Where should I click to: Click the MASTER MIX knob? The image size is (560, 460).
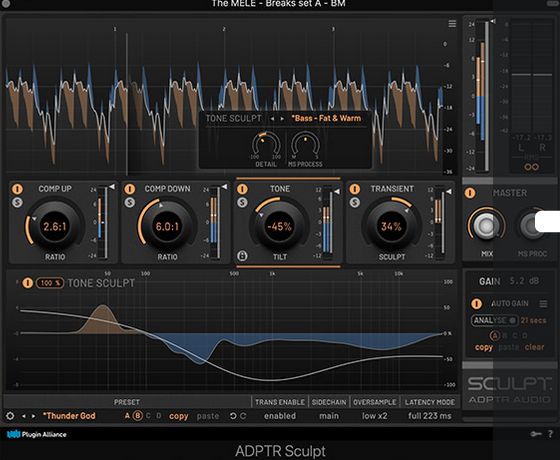click(x=486, y=226)
